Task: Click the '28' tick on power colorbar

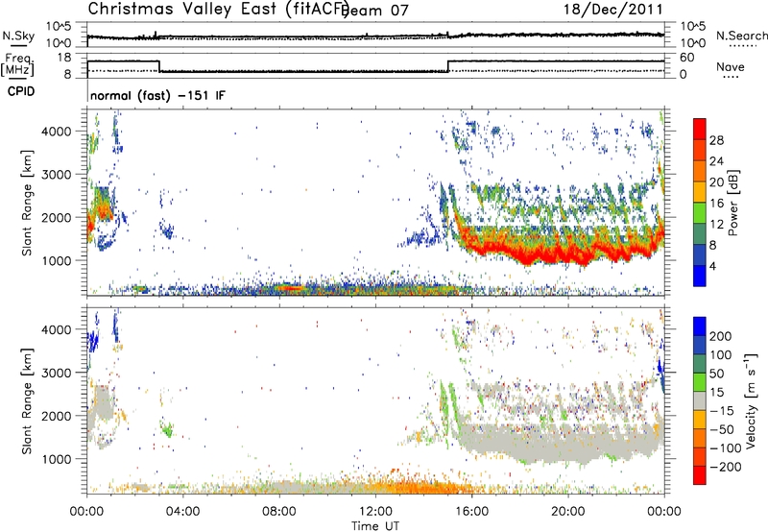Action: tap(716, 140)
